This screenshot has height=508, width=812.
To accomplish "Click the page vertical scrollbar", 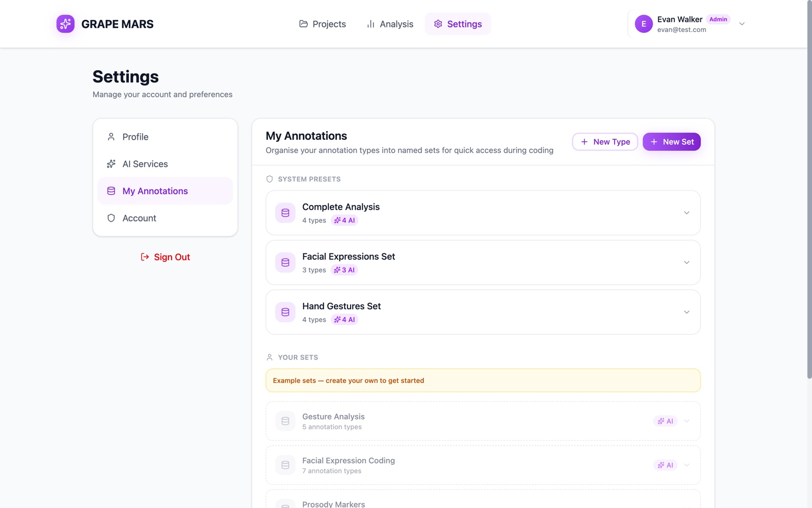I will (x=809, y=189).
